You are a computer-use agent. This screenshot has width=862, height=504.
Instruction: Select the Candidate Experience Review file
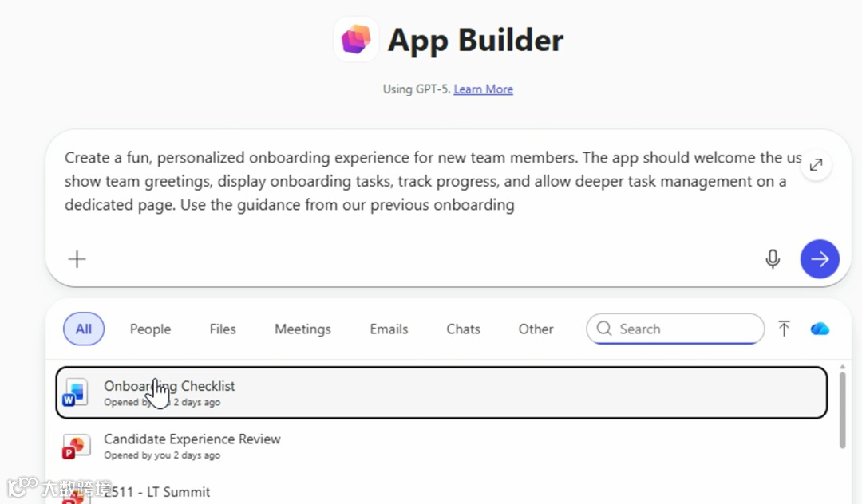(x=441, y=446)
